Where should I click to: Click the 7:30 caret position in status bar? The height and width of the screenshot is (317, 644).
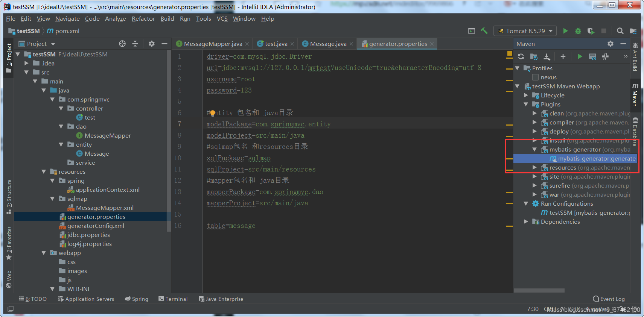pos(533,309)
